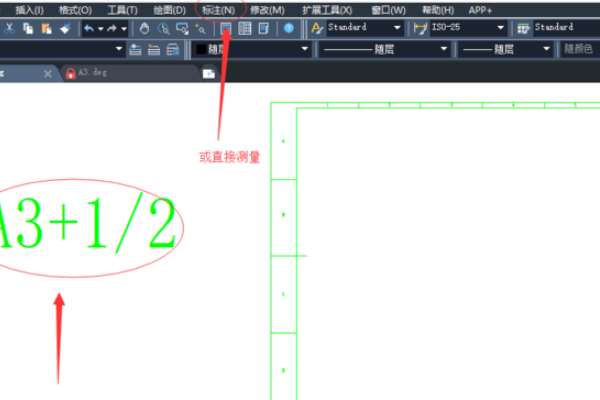Click the Zoom Previous icon
Screen dimensions: 600x400
(201, 28)
